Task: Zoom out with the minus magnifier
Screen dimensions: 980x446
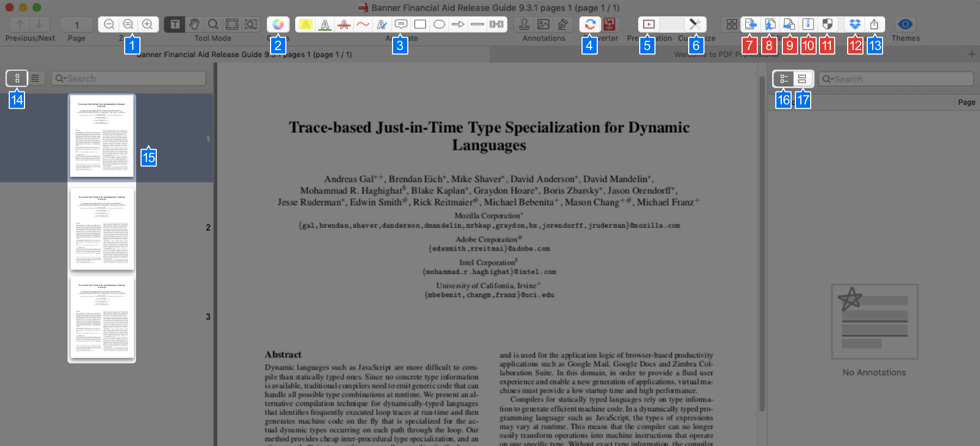Action: 109,24
